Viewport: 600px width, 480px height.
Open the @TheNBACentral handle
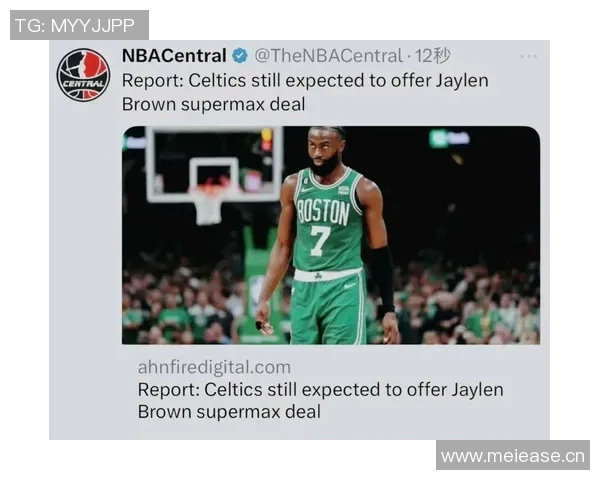329,56
